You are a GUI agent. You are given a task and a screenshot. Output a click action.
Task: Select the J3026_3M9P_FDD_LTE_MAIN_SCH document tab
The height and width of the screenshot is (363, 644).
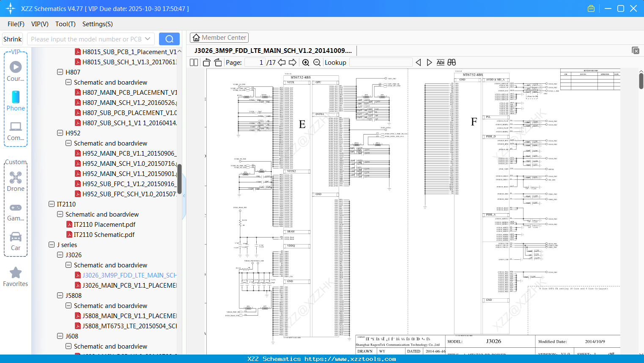273,50
